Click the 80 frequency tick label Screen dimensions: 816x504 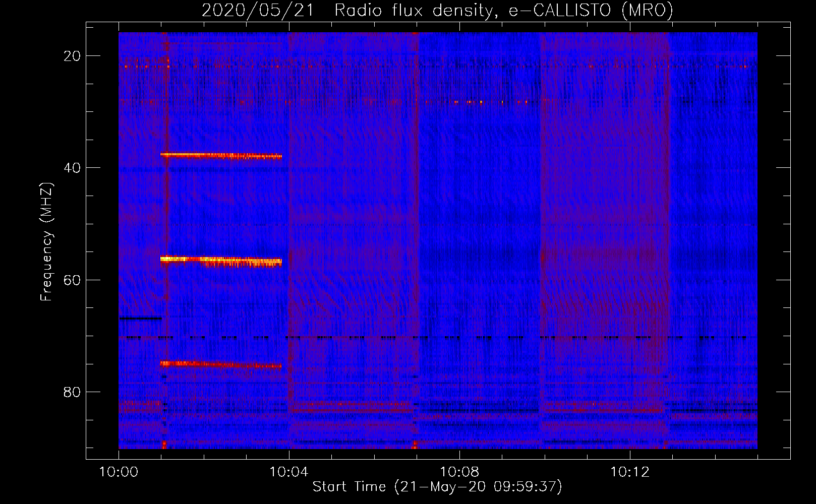[x=72, y=392]
